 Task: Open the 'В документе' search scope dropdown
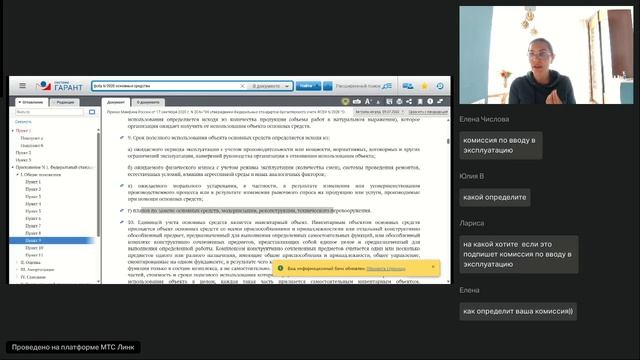click(x=270, y=86)
